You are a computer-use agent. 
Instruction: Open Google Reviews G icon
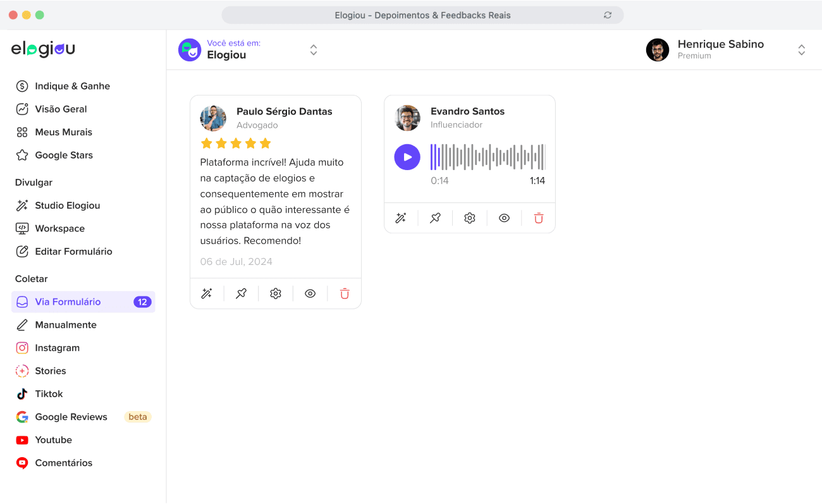(x=22, y=417)
